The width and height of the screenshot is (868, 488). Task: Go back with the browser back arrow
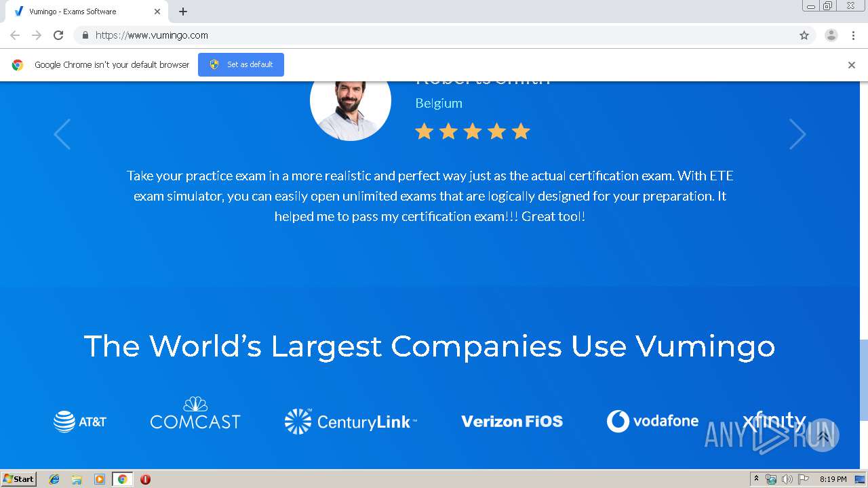15,35
